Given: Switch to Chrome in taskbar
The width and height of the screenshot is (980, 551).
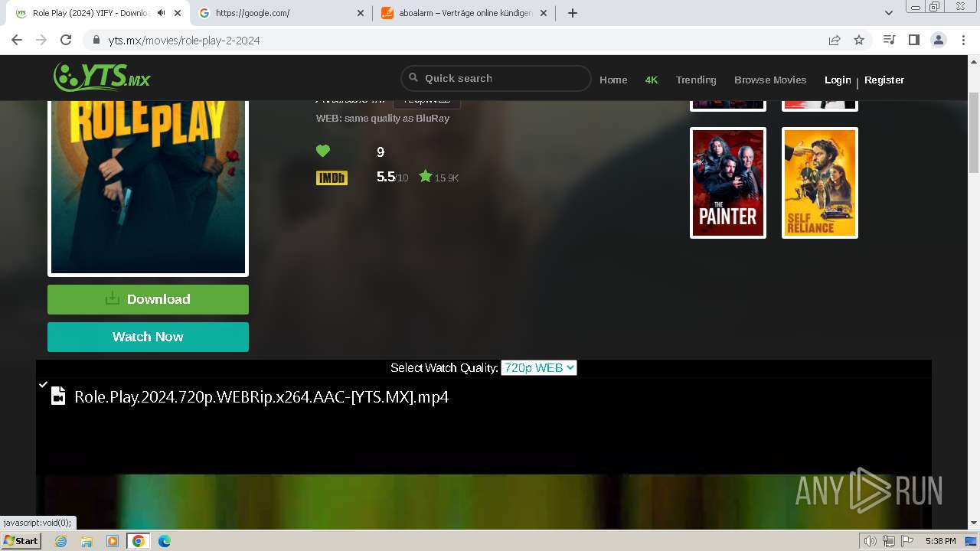Looking at the screenshot, I should coord(138,541).
